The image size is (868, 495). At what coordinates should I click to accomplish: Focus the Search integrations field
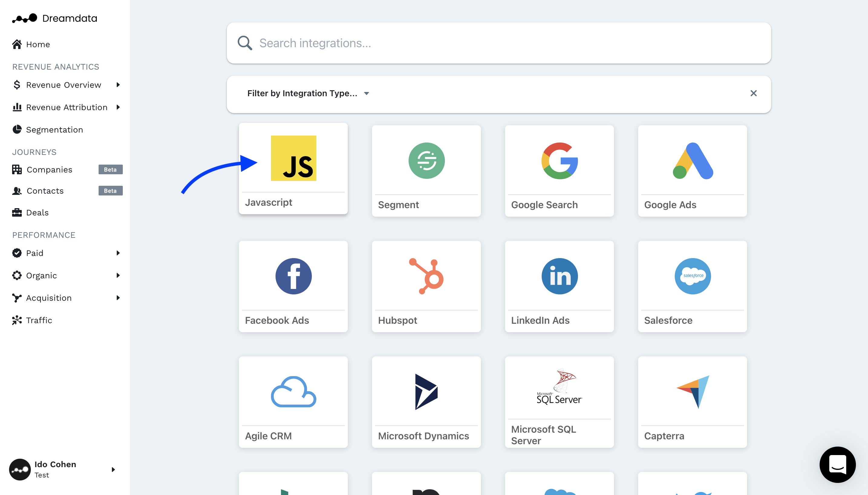pos(499,43)
